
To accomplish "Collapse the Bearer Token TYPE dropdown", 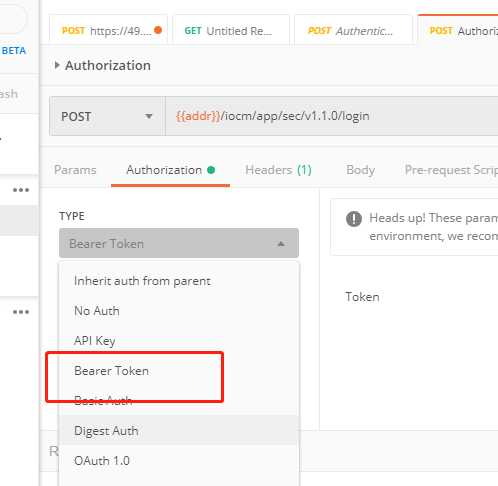I will 179,243.
